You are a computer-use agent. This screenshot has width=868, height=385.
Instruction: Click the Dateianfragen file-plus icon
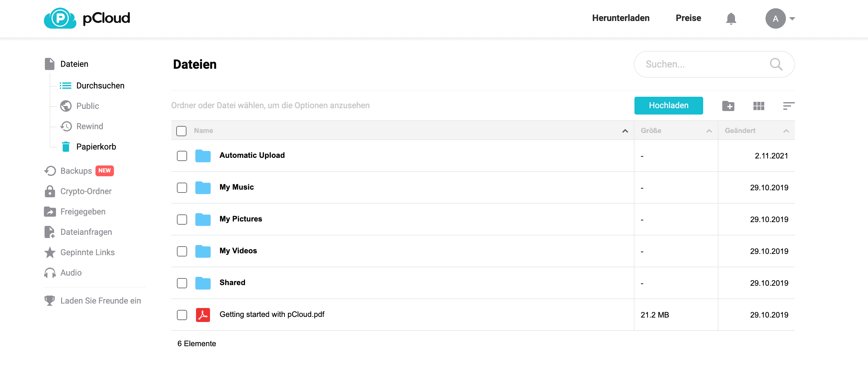pyautogui.click(x=50, y=232)
